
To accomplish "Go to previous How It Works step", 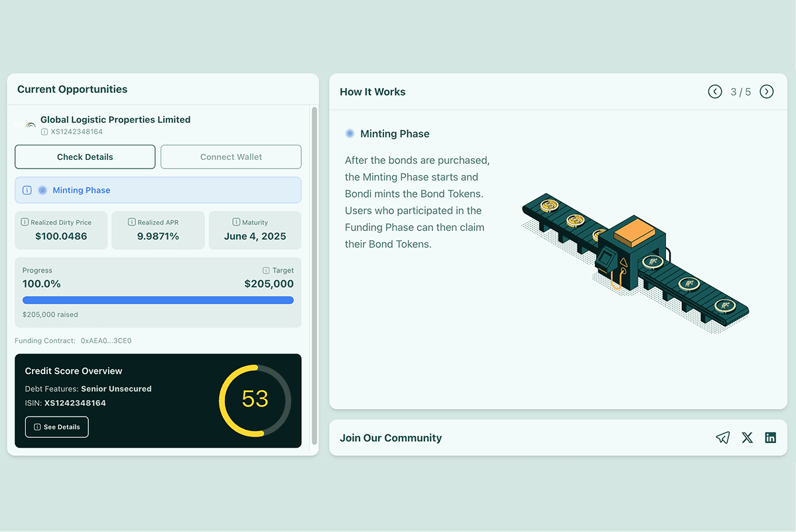I will tap(715, 92).
